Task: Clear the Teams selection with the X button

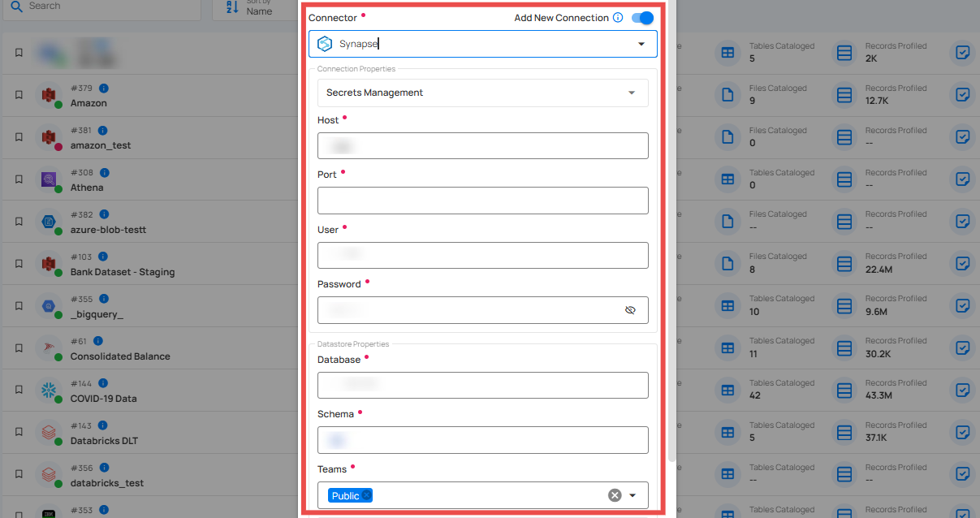Action: 614,494
